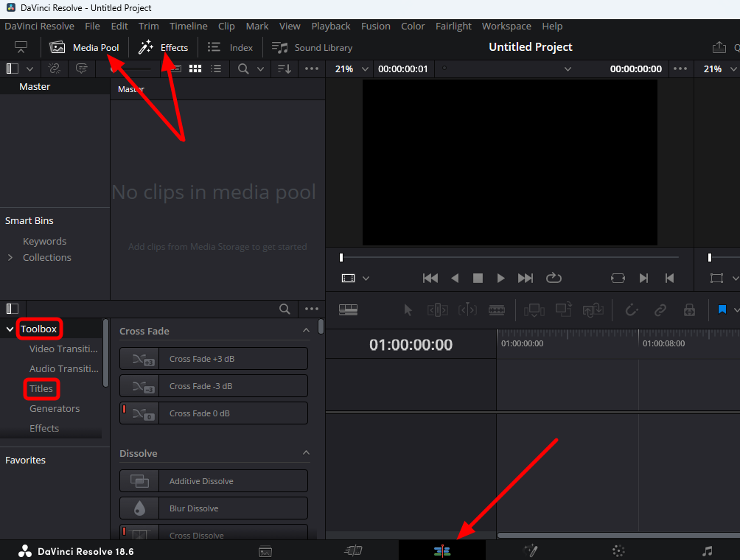Collapse the Cross Fade group
The image size is (740, 560).
pyautogui.click(x=306, y=331)
